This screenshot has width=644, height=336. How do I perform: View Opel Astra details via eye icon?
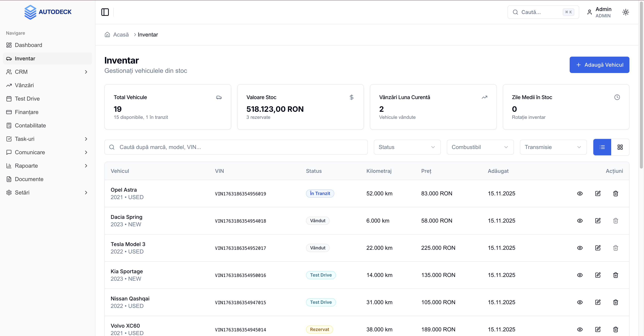(580, 194)
